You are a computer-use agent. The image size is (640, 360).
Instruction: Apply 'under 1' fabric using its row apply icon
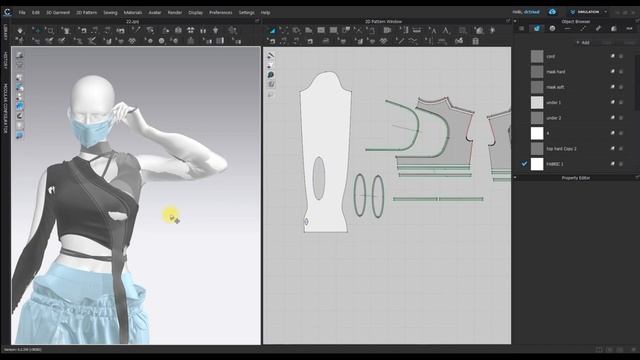(613, 102)
